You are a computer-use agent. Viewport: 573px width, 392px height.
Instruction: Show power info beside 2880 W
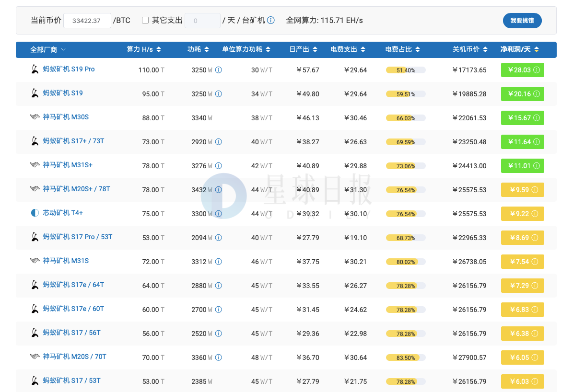coord(219,285)
